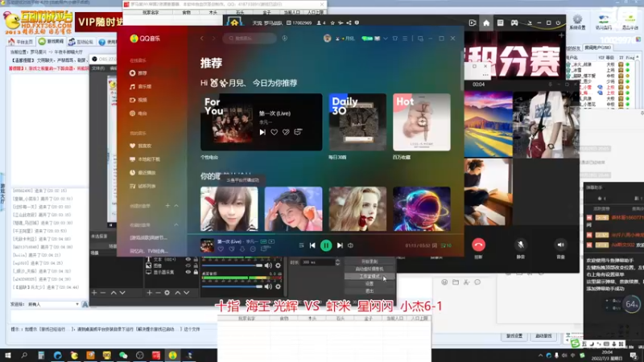This screenshot has height=362, width=644.
Task: Mute the lower OBS mixer speaker icon
Action: [268, 286]
